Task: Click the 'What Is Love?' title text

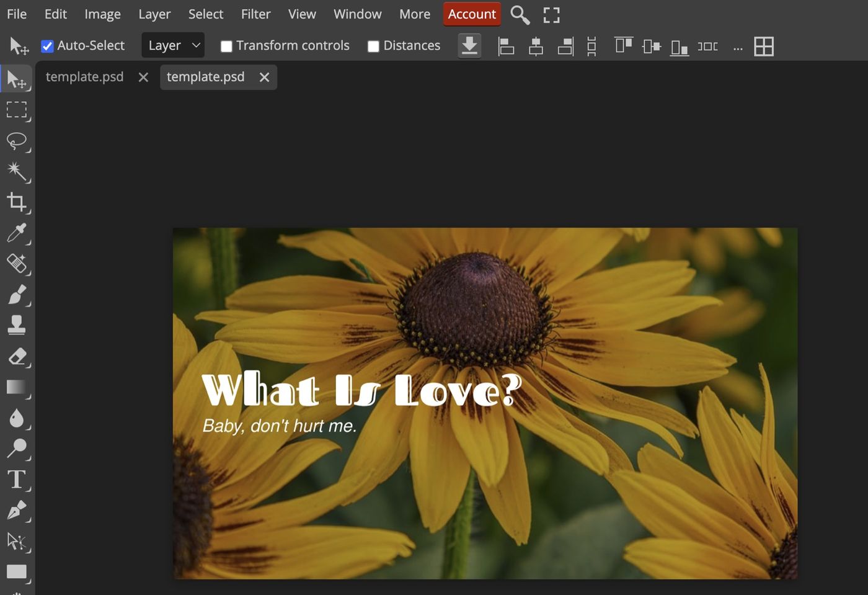Action: tap(362, 390)
